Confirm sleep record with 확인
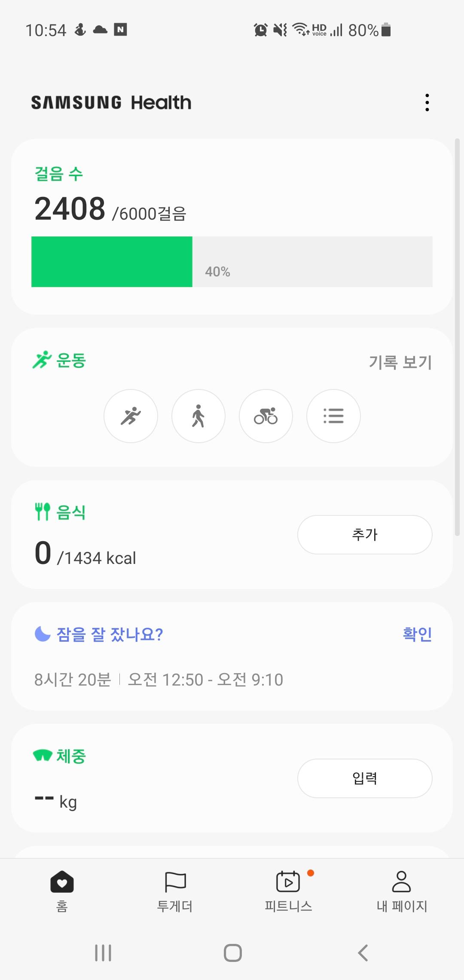This screenshot has width=464, height=980. tap(417, 634)
